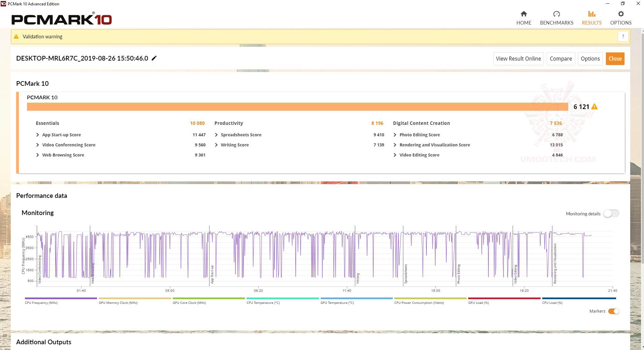Screen dimensions: 644x350
Task: Select GPU Temperature legend swatch
Action: point(357,298)
